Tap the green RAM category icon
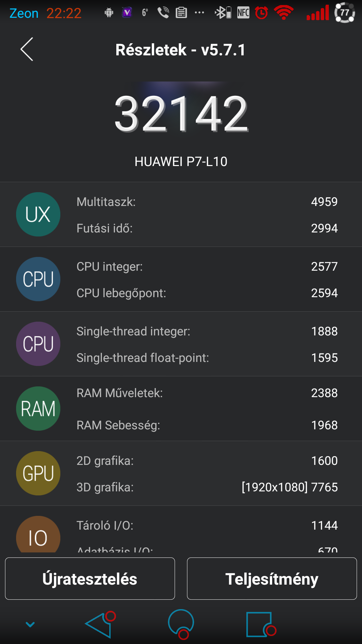Screen dimensions: 362x644 (38, 409)
